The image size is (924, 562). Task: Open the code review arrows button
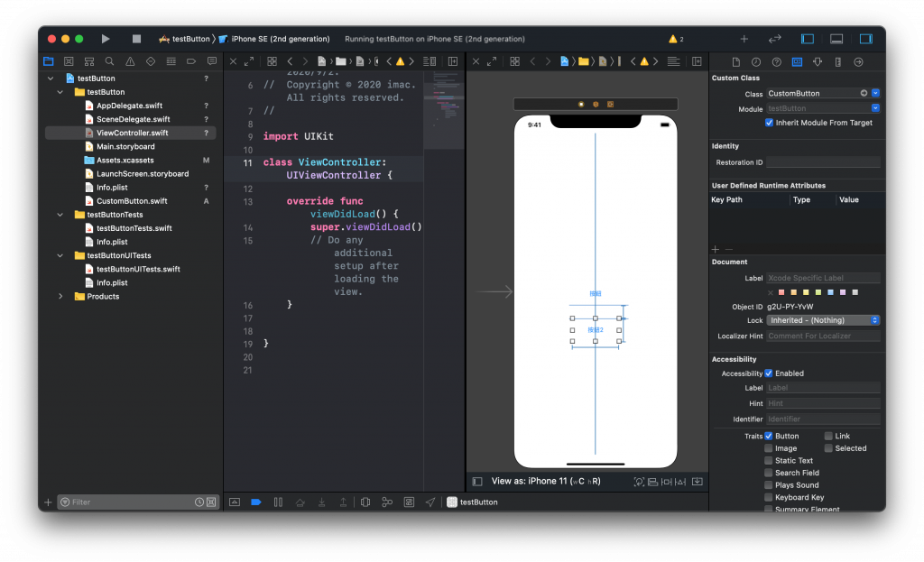[775, 39]
